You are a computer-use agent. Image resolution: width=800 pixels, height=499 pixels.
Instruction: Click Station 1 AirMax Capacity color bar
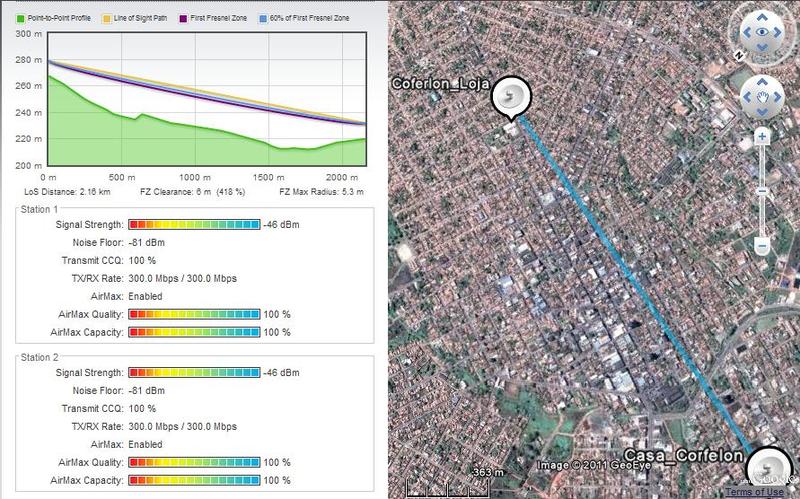(x=194, y=332)
